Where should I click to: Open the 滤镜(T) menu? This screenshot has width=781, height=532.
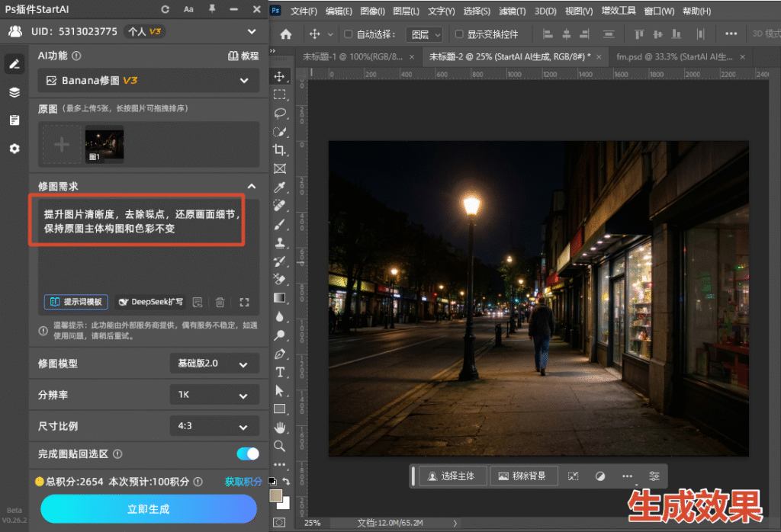point(512,11)
